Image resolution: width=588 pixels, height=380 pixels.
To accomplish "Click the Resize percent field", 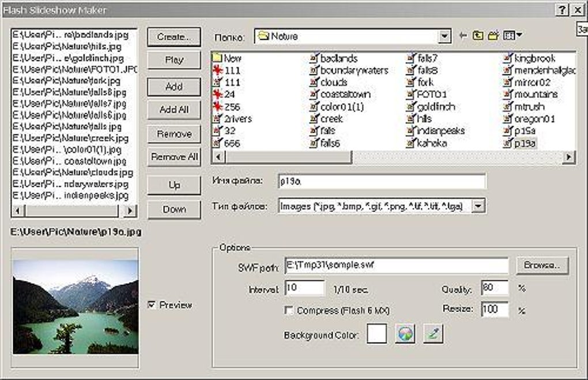I will click(x=495, y=310).
